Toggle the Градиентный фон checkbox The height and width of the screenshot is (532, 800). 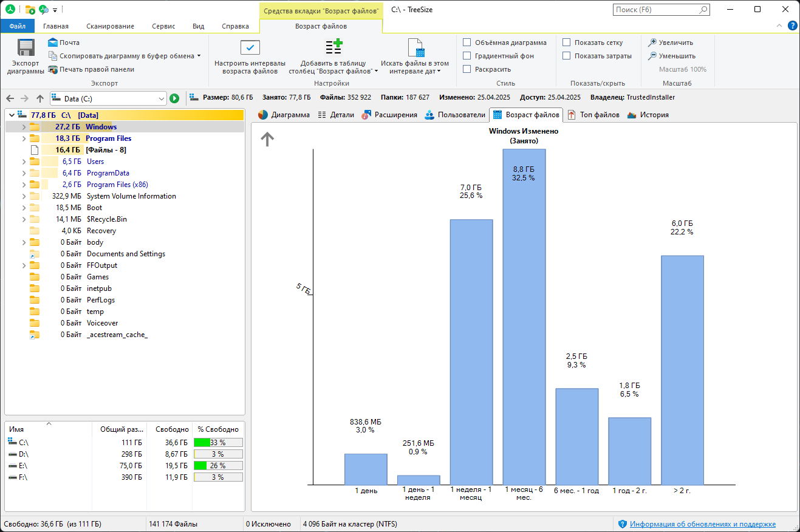point(467,56)
